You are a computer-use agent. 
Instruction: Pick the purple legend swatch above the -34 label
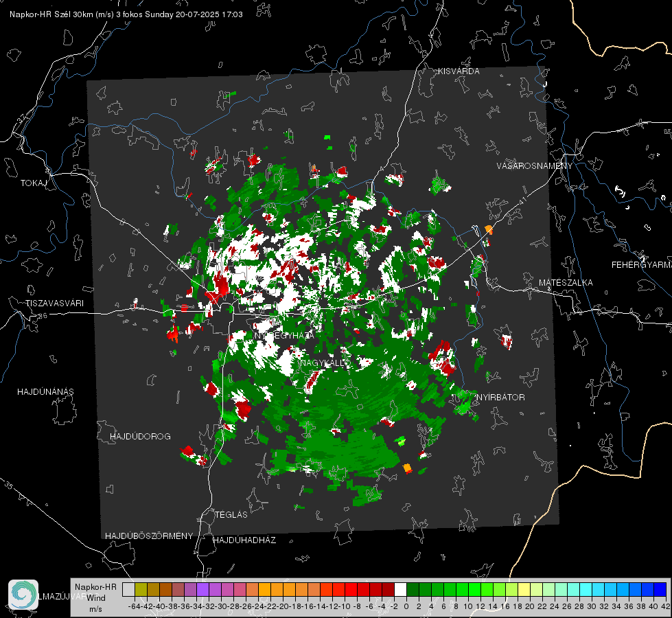[x=202, y=590]
